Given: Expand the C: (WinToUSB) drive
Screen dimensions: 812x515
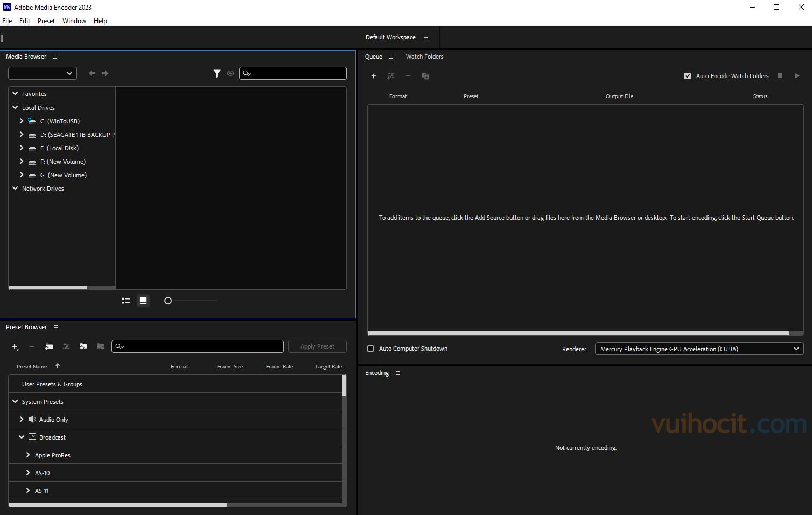Looking at the screenshot, I should (22, 121).
